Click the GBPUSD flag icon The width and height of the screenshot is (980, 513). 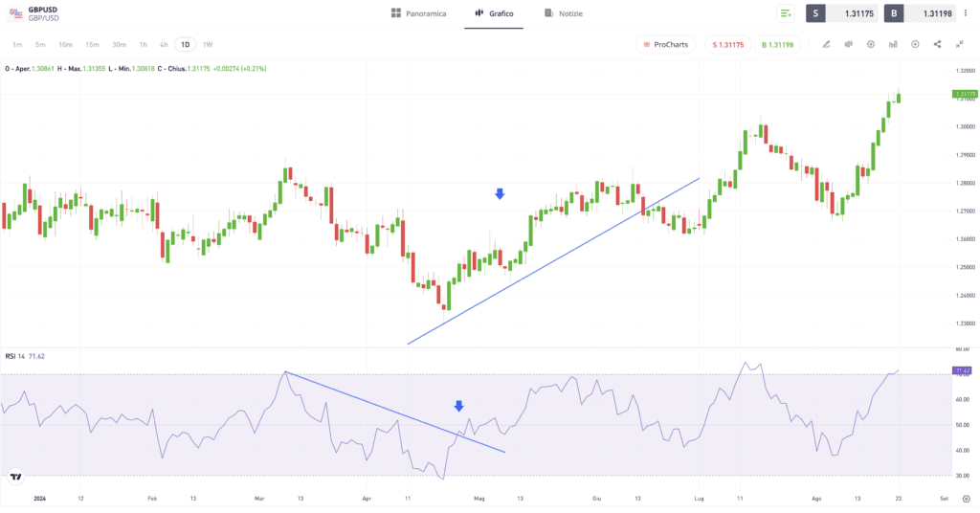[15, 13]
